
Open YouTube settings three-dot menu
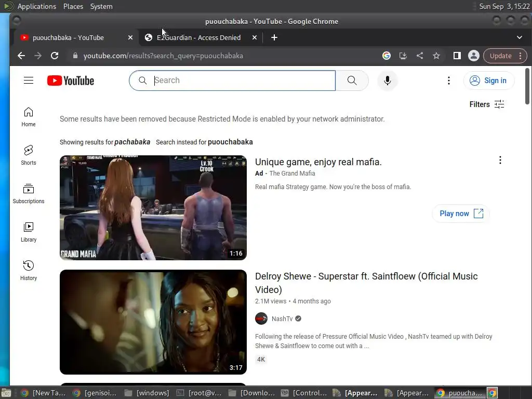[x=448, y=81]
